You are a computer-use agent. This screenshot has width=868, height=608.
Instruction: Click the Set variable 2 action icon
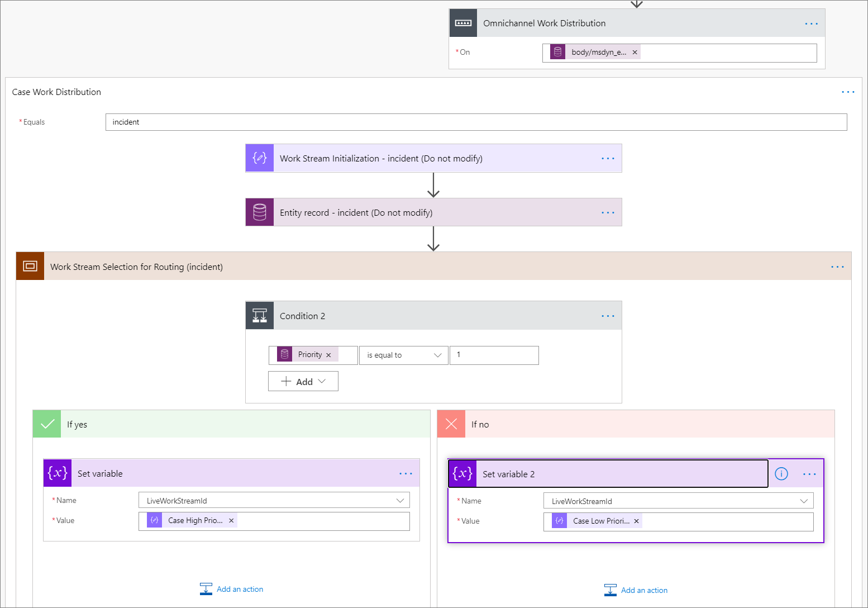pos(462,473)
